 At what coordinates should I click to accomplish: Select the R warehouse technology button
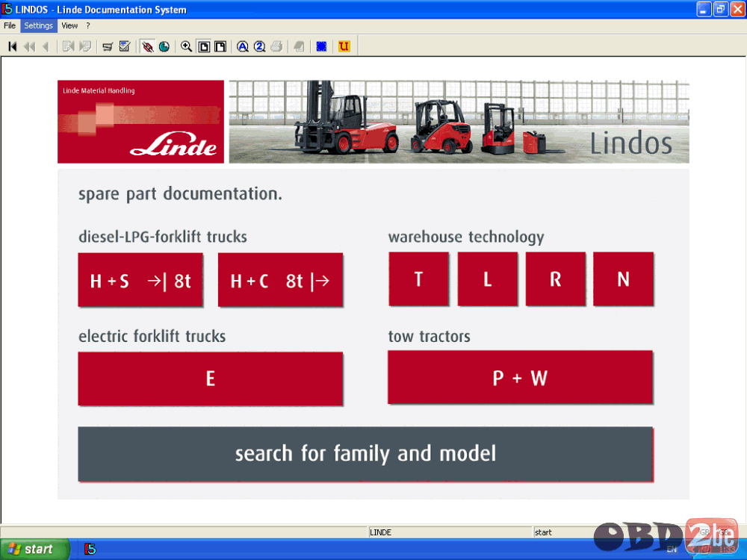tap(556, 279)
